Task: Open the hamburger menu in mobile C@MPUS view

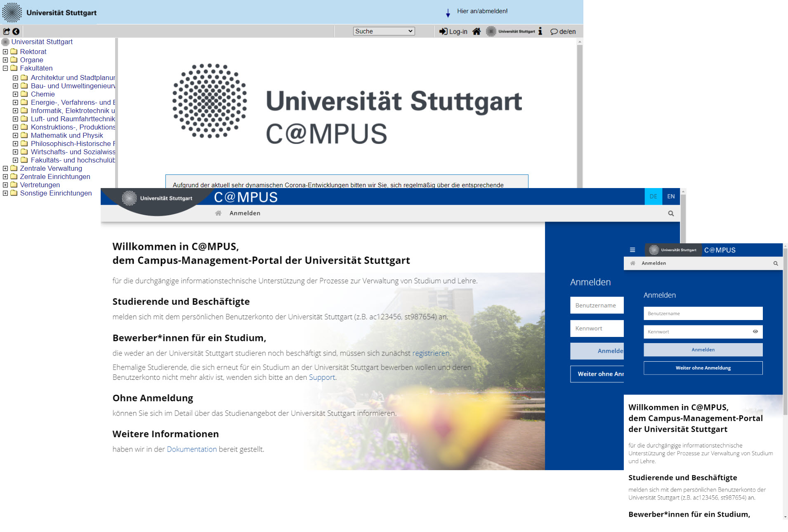Action: [x=632, y=250]
